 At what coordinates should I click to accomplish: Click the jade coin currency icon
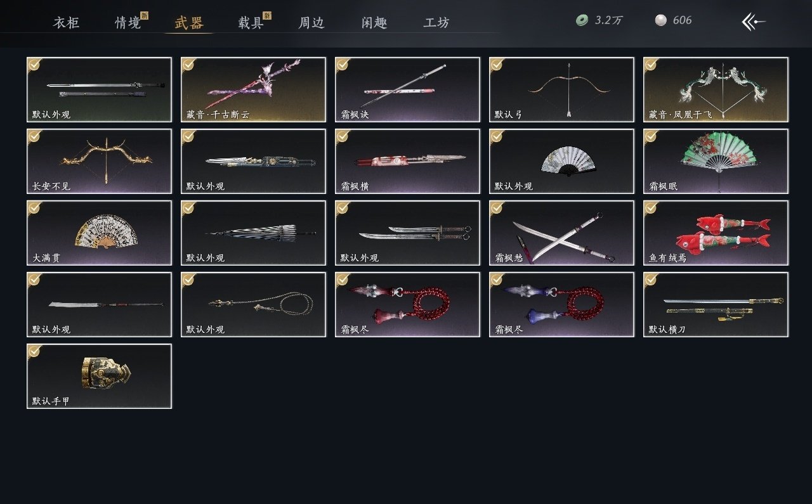pyautogui.click(x=582, y=20)
